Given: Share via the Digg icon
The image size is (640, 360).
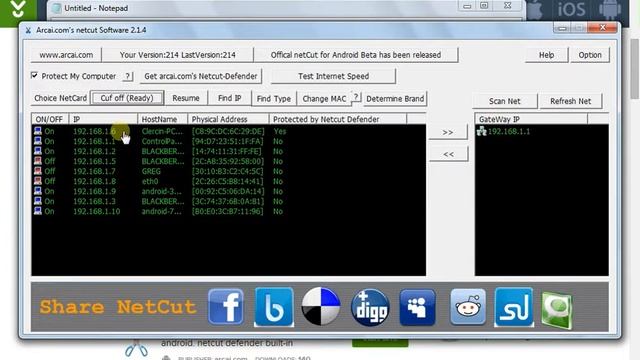Looking at the screenshot, I should (370, 307).
